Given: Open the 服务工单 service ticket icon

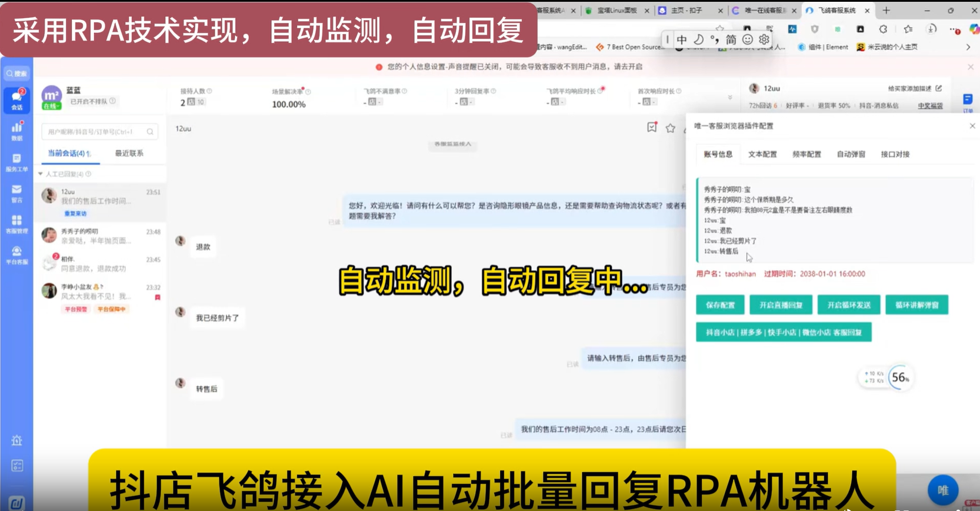Looking at the screenshot, I should [16, 162].
